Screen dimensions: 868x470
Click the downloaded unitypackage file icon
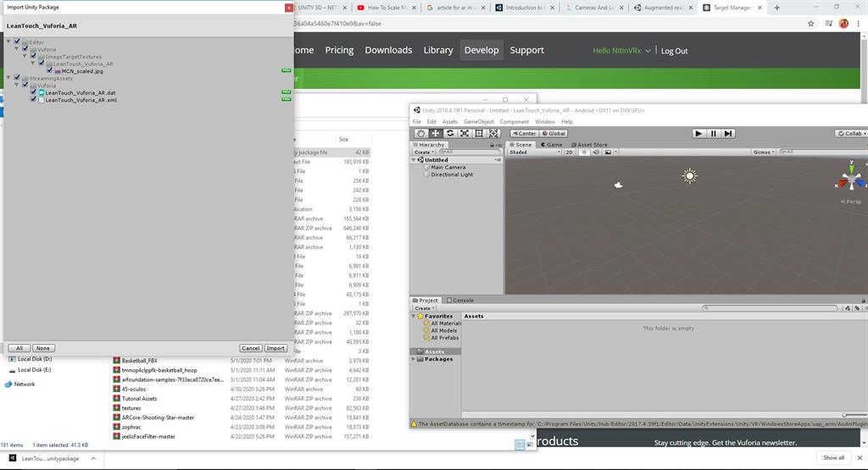[12, 458]
